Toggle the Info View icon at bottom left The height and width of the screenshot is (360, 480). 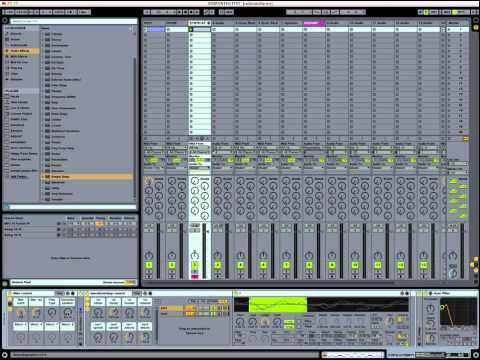pos(5,355)
